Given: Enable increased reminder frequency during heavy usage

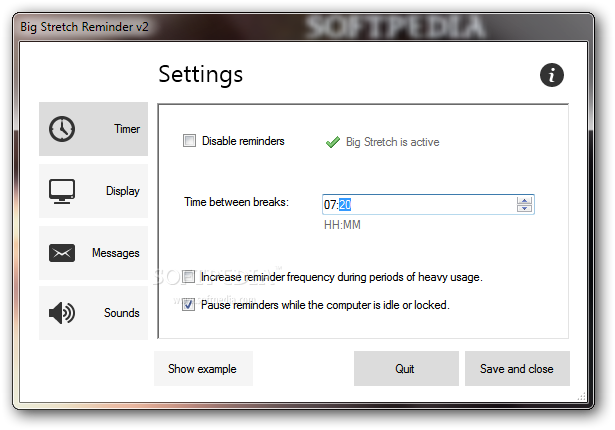Looking at the screenshot, I should [188, 277].
